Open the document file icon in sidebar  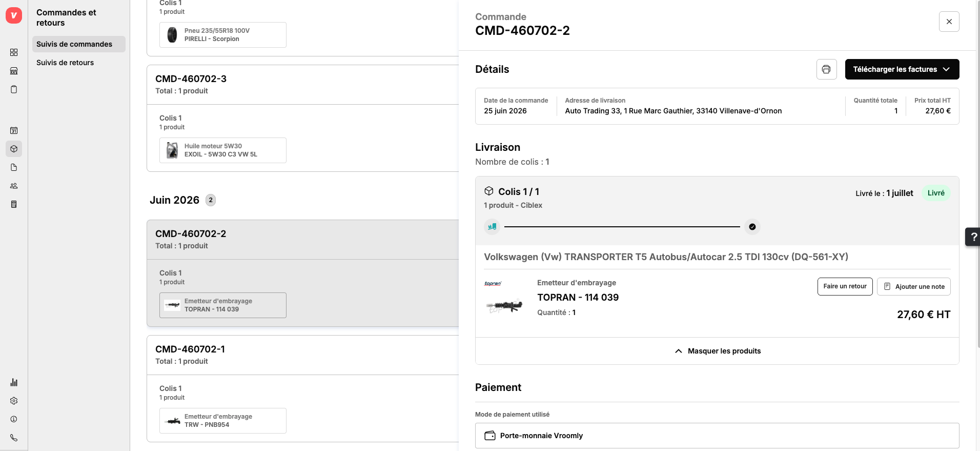click(x=14, y=167)
